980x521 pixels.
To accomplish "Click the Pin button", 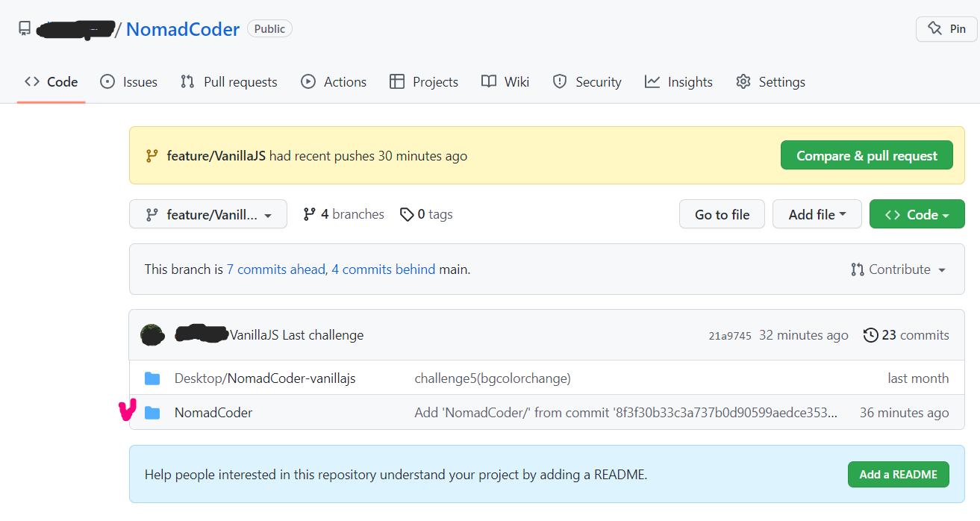I will [x=946, y=29].
